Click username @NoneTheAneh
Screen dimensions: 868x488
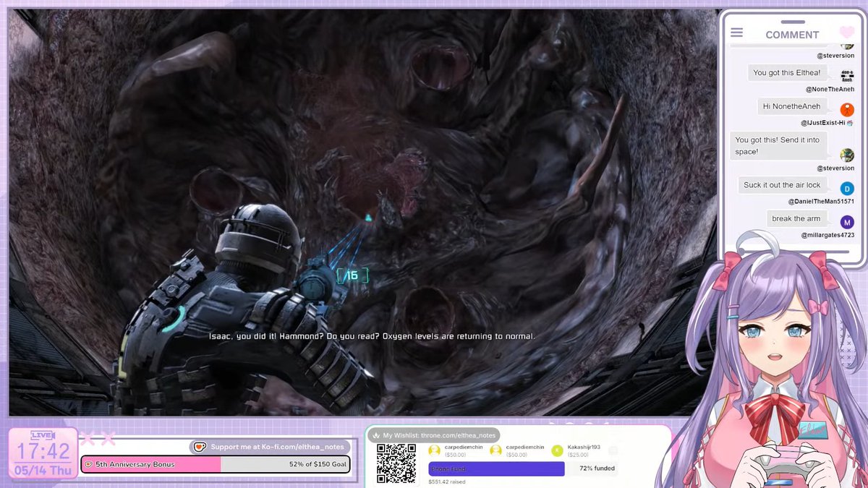[x=830, y=89]
